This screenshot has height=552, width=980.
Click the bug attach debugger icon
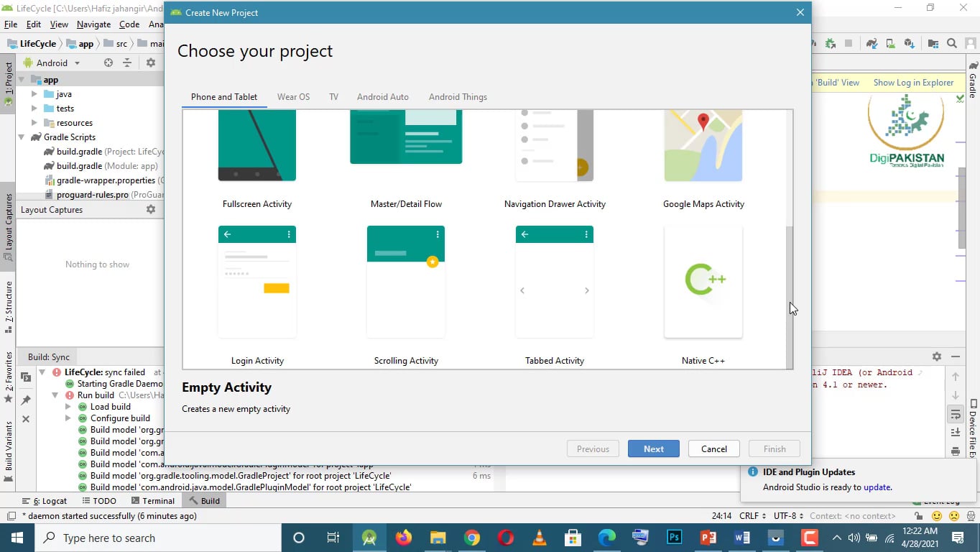(831, 44)
